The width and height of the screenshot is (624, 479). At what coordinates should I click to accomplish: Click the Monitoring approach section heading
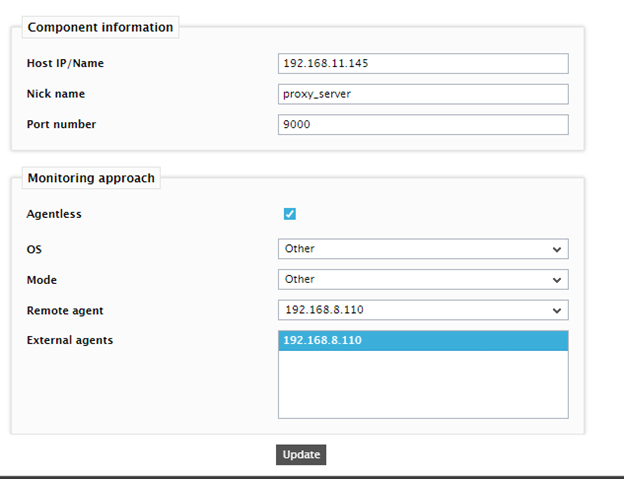point(91,178)
